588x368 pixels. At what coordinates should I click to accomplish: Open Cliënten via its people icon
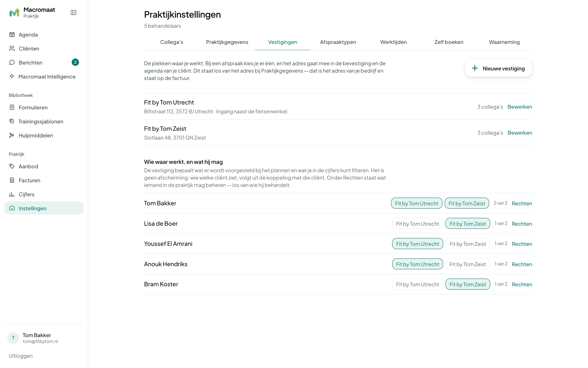point(12,49)
